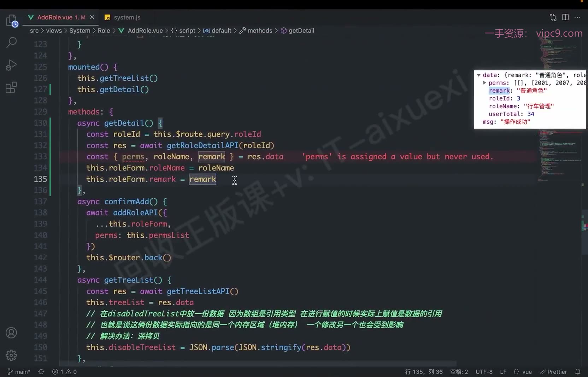Viewport: 588px width, 377px height.
Task: Open the methods breadcrumb dropdown
Action: [256, 31]
